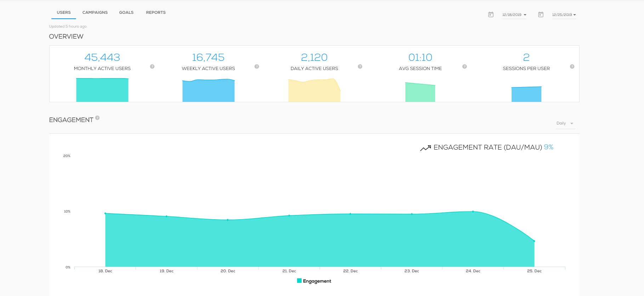Switch to the Campaigns tab
Screen dimensions: 644x296
click(x=95, y=12)
